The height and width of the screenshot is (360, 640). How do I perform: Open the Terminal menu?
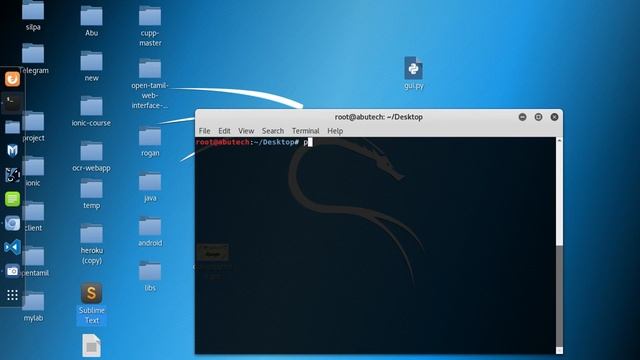[x=305, y=131]
